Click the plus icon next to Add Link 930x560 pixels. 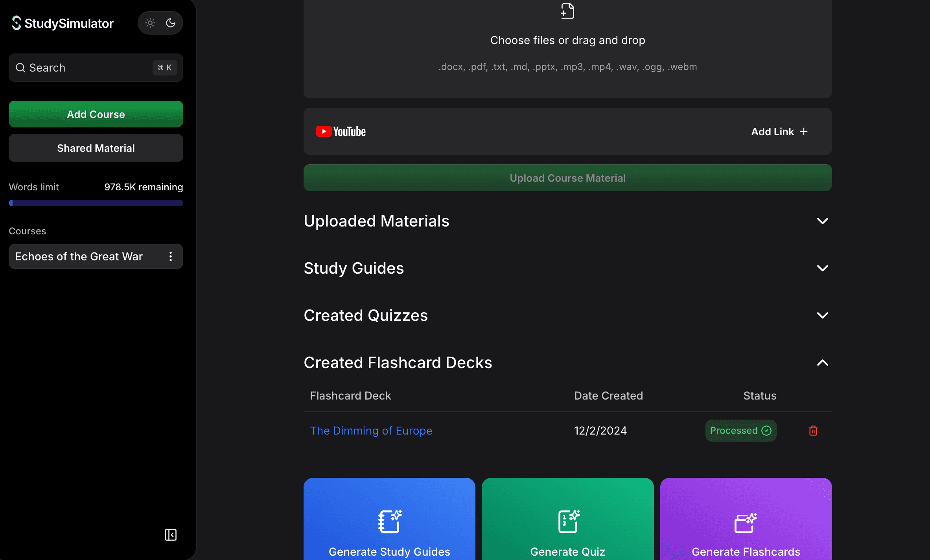tap(804, 131)
